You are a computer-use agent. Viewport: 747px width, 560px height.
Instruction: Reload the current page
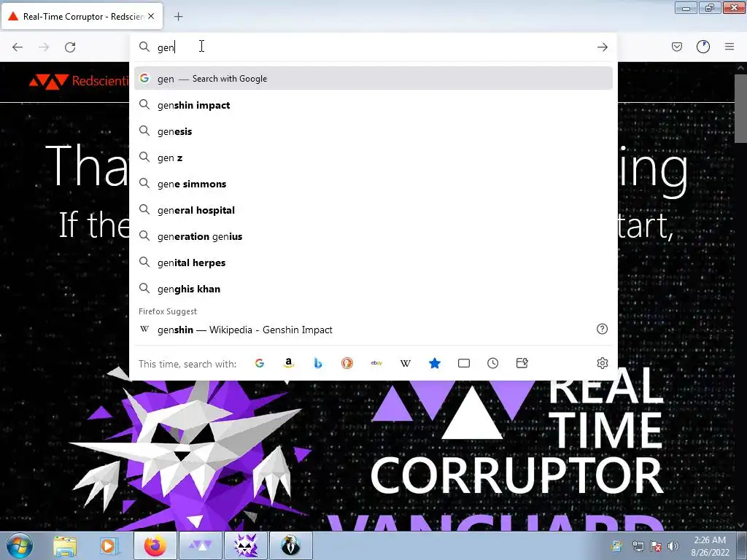coord(70,47)
